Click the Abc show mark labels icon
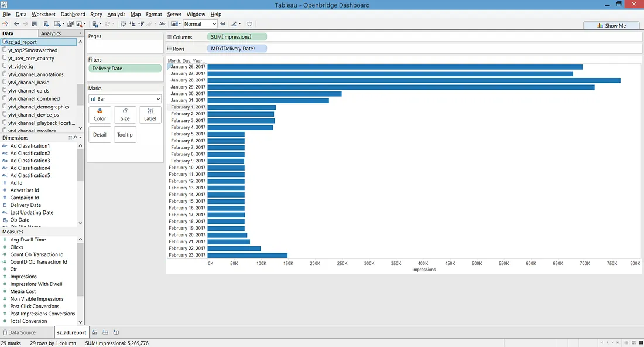 pos(163,24)
